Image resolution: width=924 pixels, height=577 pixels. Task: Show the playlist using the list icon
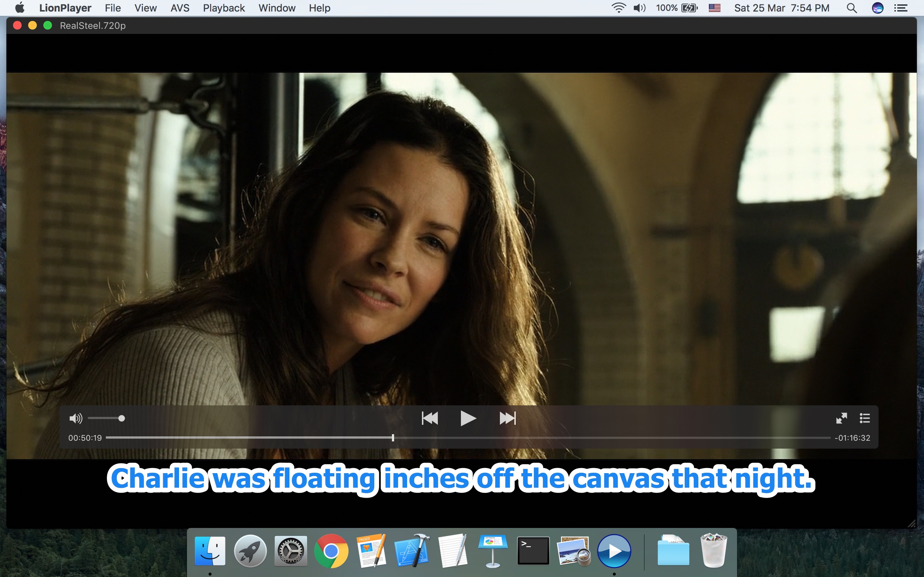coord(864,418)
